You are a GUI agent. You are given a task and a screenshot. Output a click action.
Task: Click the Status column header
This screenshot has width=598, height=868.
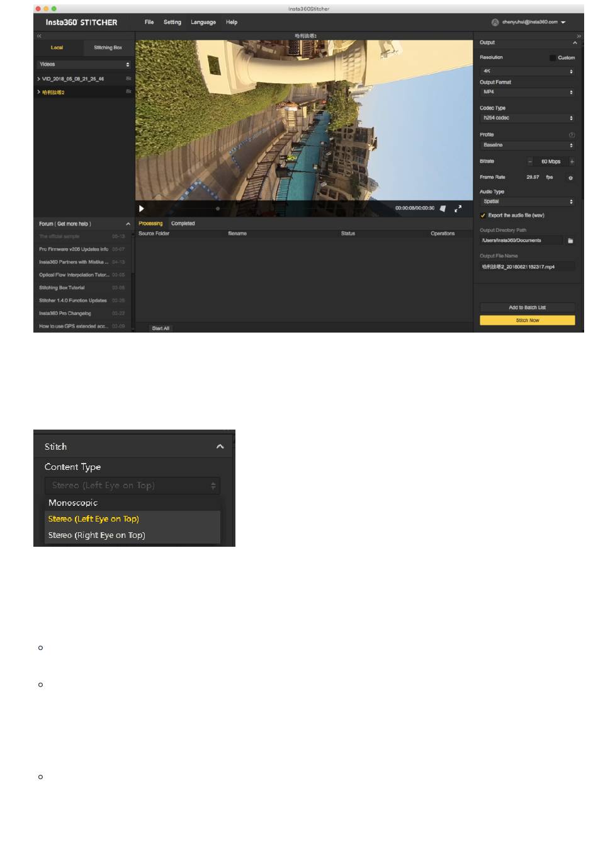[348, 234]
